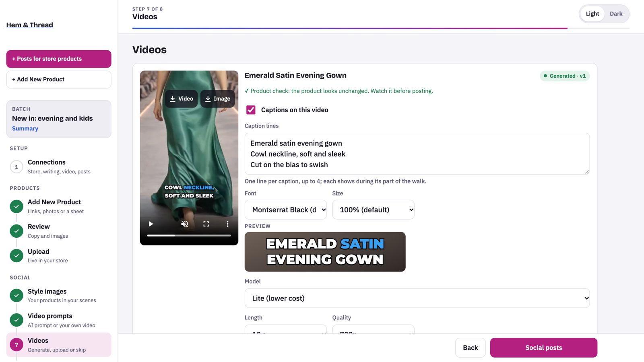Image resolution: width=644 pixels, height=362 pixels.
Task: Click Posts for store products button
Action: (59, 59)
